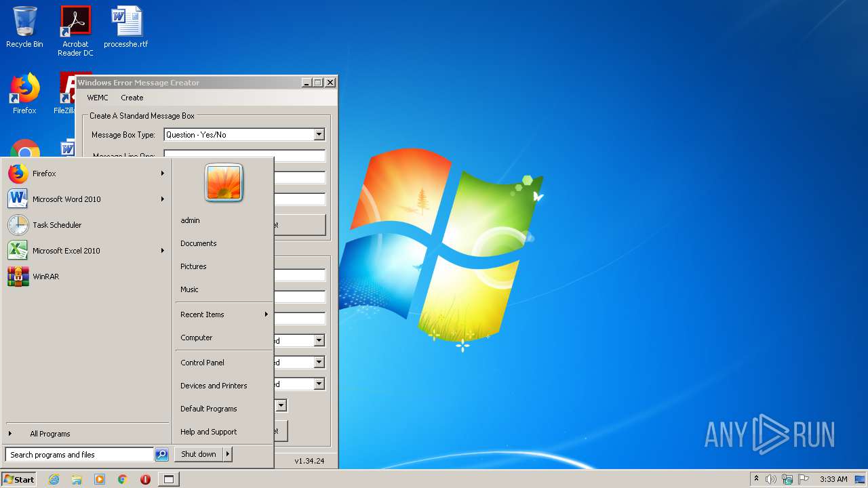This screenshot has width=868, height=488.
Task: Open Documents from the Start menu
Action: [x=224, y=243]
